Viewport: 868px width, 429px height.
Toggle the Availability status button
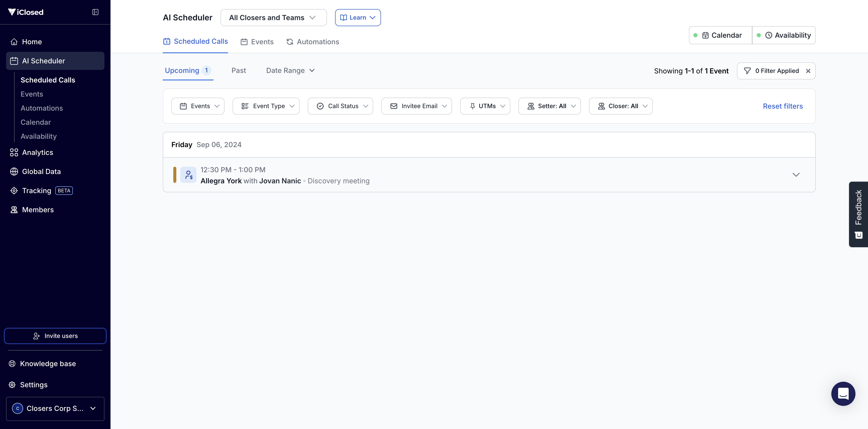[784, 35]
